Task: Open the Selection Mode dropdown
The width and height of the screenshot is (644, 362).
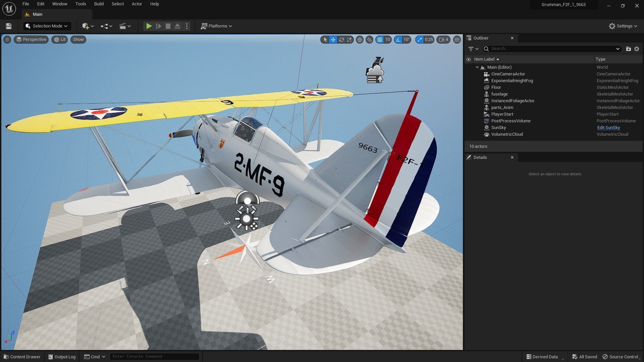Action: (x=47, y=26)
